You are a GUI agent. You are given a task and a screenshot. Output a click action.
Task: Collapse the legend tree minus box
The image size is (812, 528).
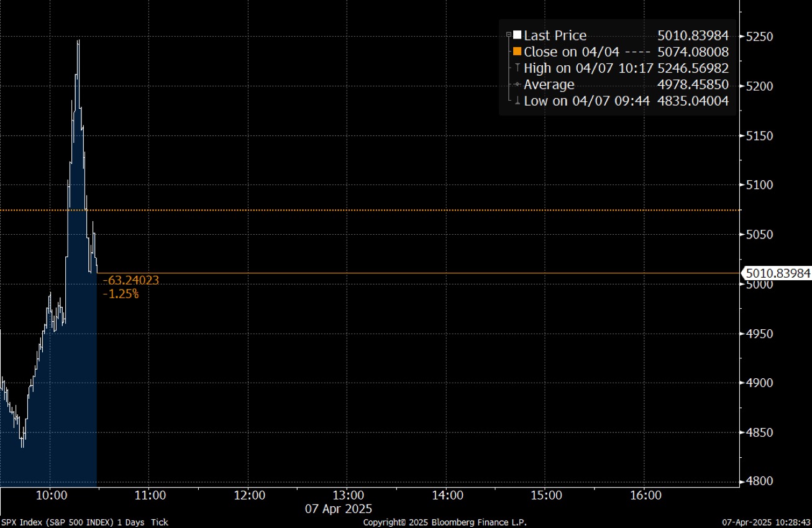pyautogui.click(x=509, y=35)
